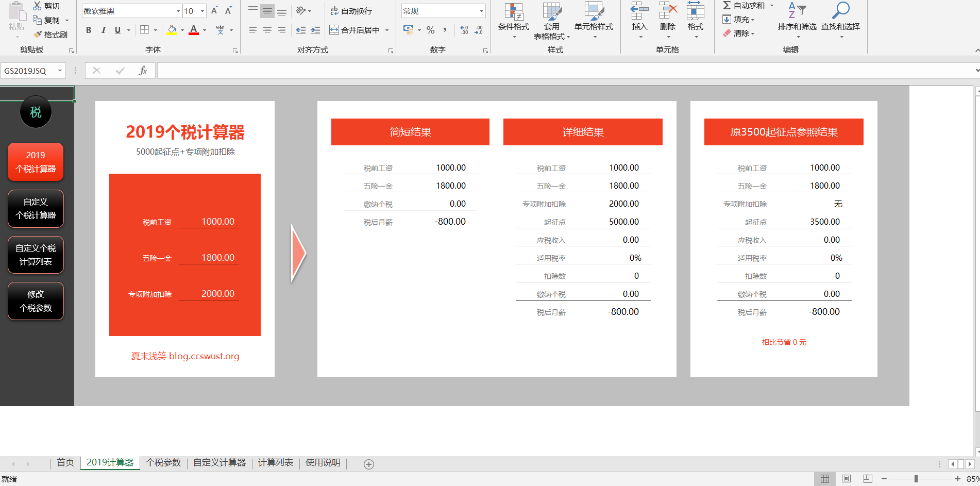Decrease font size with the smaller A icon

pos(229,11)
